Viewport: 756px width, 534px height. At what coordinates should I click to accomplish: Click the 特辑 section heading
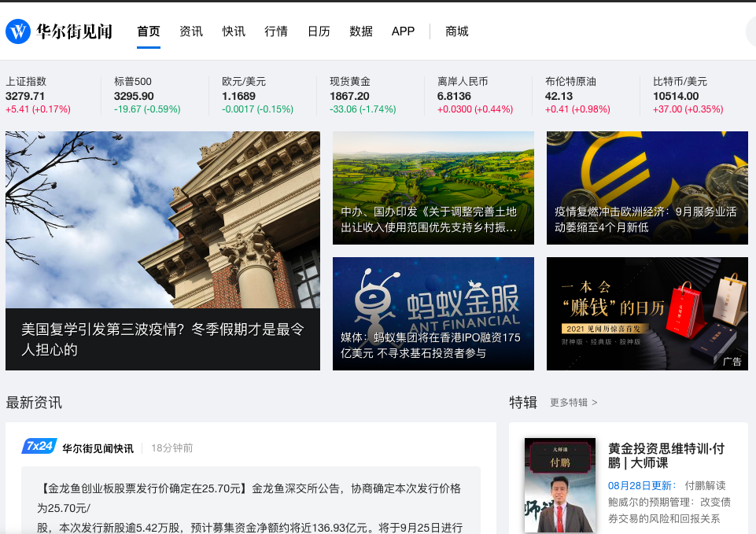tap(523, 403)
